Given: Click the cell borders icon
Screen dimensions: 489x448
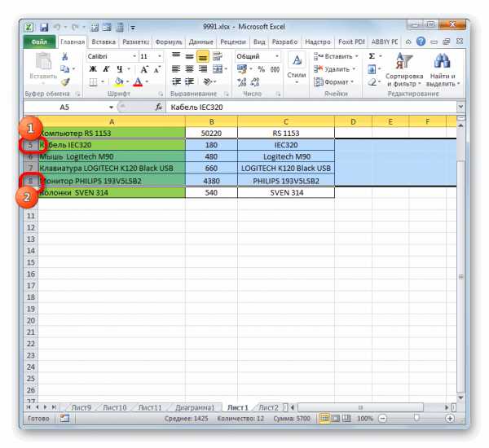Looking at the screenshot, I should 93,82.
